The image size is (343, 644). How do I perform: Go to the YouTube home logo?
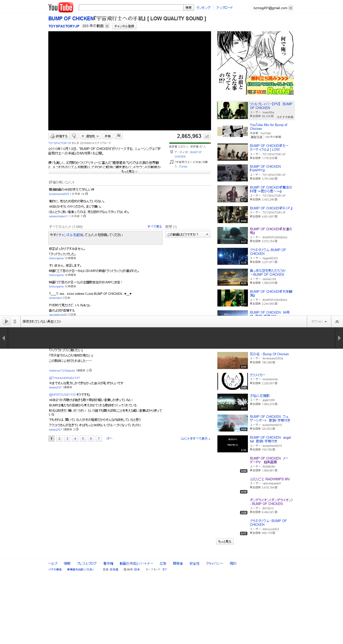[61, 7]
